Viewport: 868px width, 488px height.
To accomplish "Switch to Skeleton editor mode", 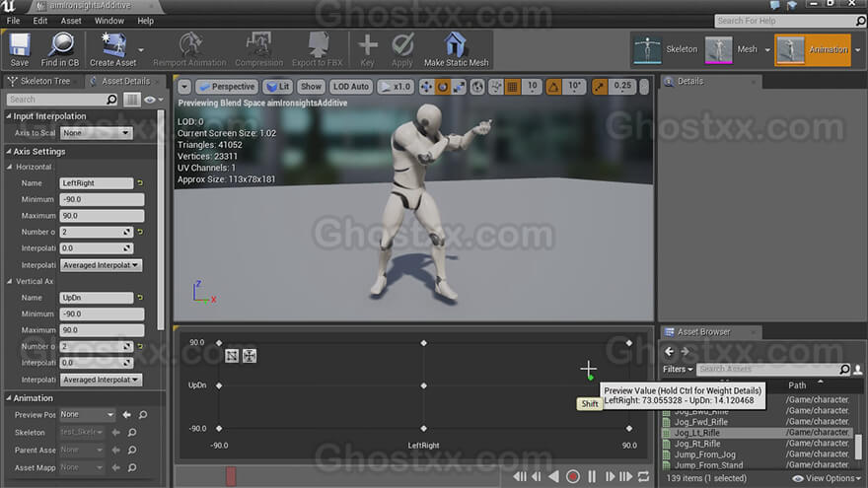I will pyautogui.click(x=665, y=50).
